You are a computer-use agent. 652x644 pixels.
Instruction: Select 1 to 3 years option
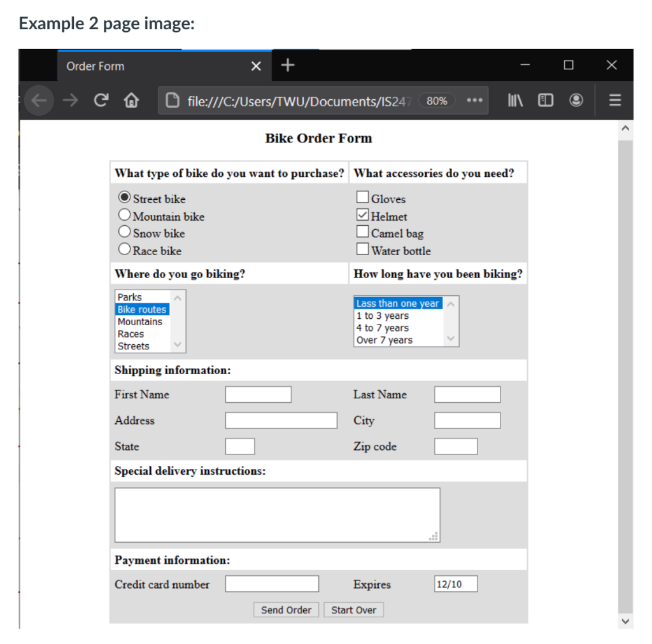pos(399,316)
